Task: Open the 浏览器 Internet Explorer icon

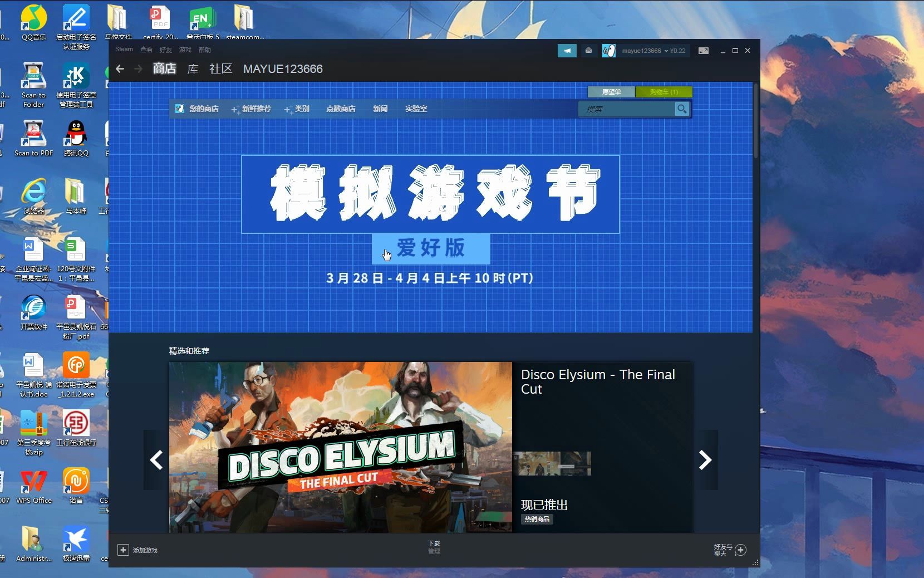Action: (x=34, y=196)
